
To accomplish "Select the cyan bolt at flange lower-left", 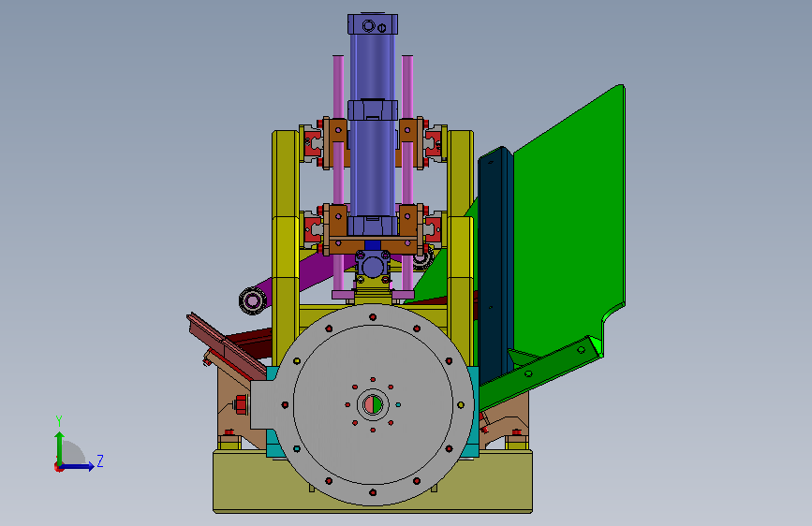I will [x=297, y=449].
